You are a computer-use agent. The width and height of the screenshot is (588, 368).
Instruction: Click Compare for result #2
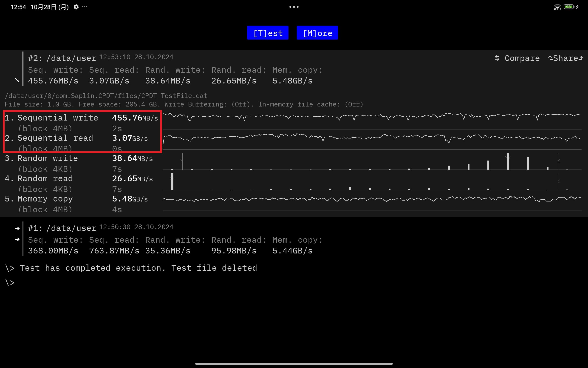point(517,58)
